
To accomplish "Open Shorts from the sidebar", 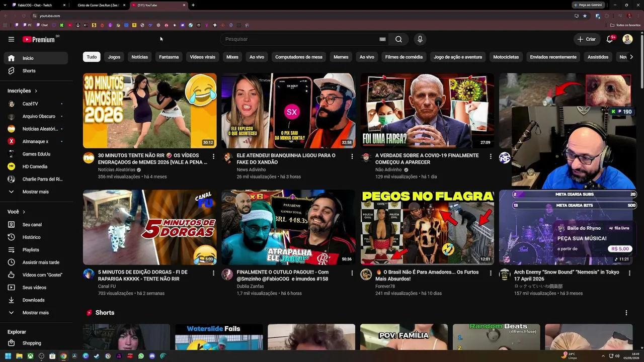I will [x=35, y=71].
